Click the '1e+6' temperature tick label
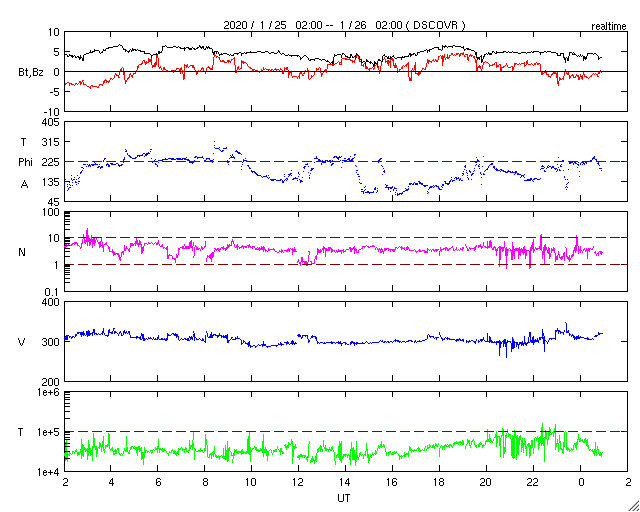The image size is (640, 512). (x=49, y=391)
